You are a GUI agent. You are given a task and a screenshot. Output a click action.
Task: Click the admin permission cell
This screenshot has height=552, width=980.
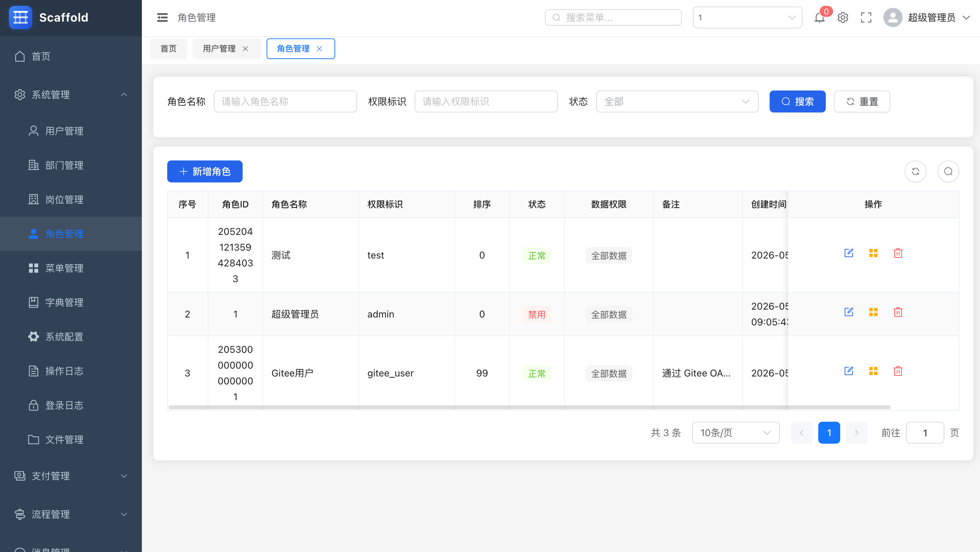[406, 314]
